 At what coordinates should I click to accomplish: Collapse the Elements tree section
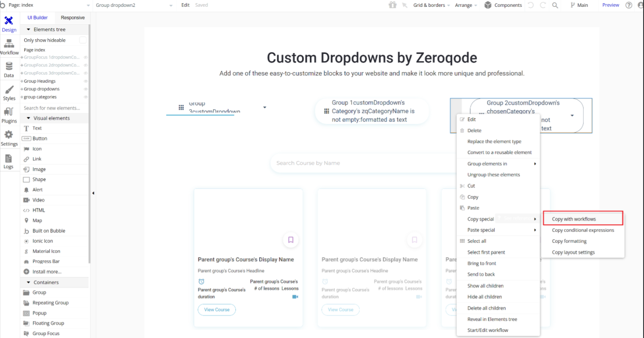(28, 29)
